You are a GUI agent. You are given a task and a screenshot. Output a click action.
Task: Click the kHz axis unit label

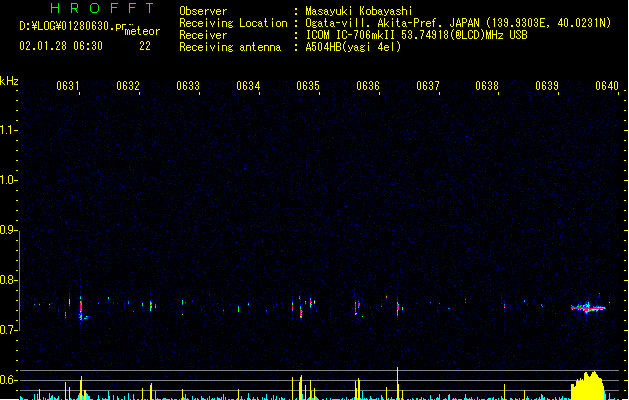point(9,81)
